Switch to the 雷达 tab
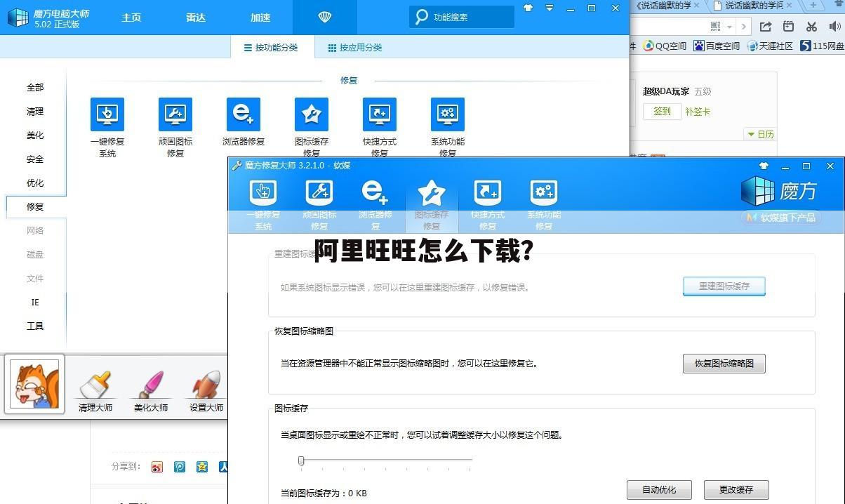Viewport: 845px width, 504px height. click(x=196, y=18)
